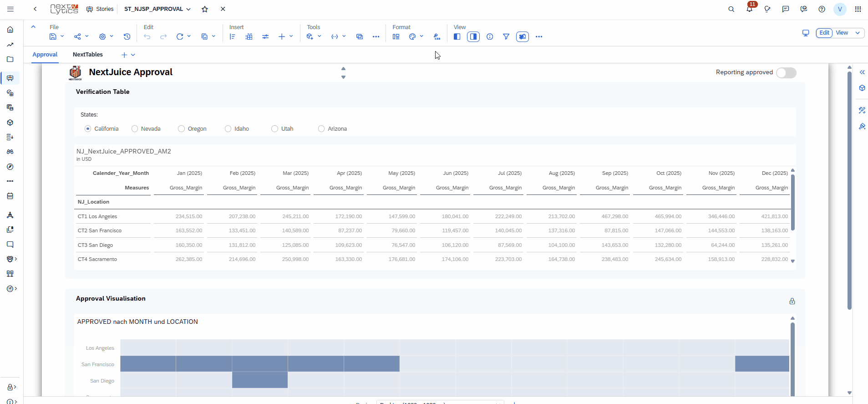Insert an input control sliders icon

(x=265, y=36)
